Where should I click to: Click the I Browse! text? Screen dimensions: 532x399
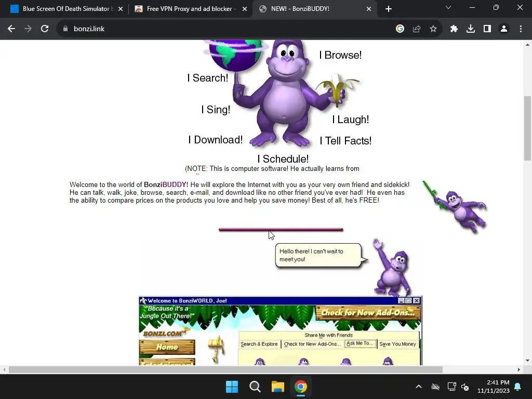[340, 55]
